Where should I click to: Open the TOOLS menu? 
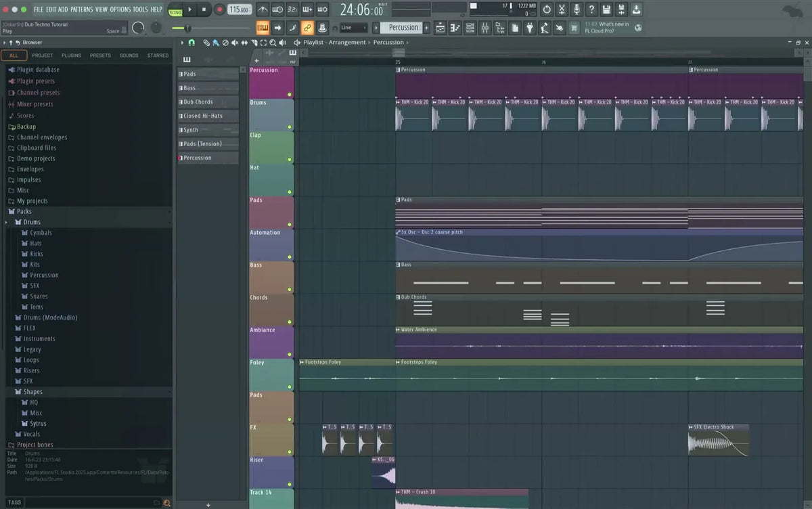tap(140, 9)
